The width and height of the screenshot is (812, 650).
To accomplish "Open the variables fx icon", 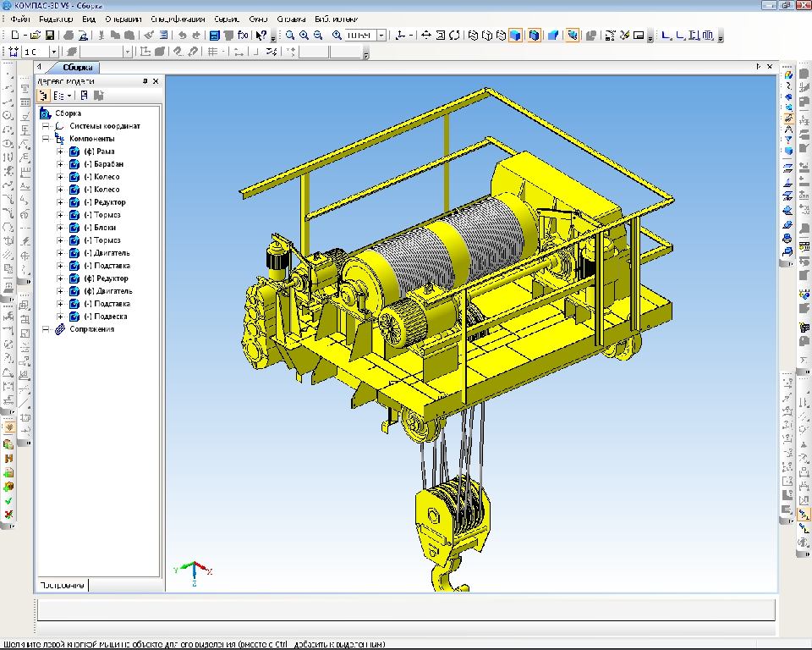I will pyautogui.click(x=243, y=36).
